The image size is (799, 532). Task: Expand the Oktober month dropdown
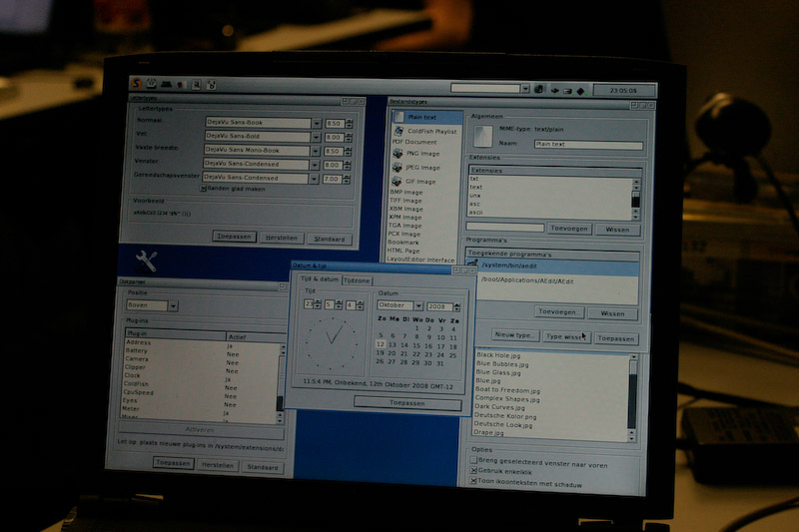click(417, 305)
